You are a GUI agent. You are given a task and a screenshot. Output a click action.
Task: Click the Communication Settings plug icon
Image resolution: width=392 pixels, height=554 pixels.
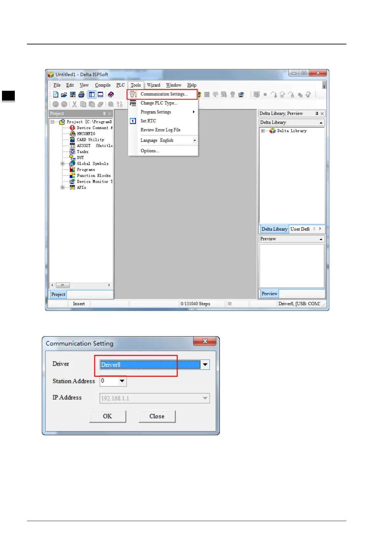coord(133,94)
